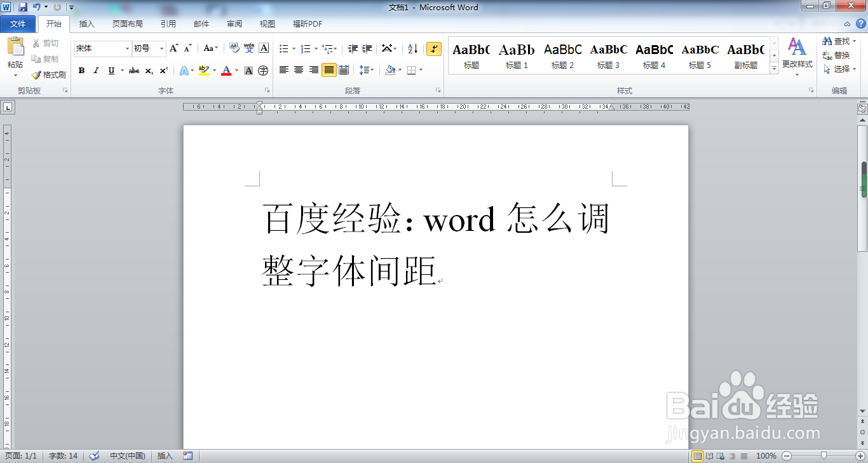Image resolution: width=868 pixels, height=463 pixels.
Task: Click the font color red A button
Action: [x=226, y=71]
